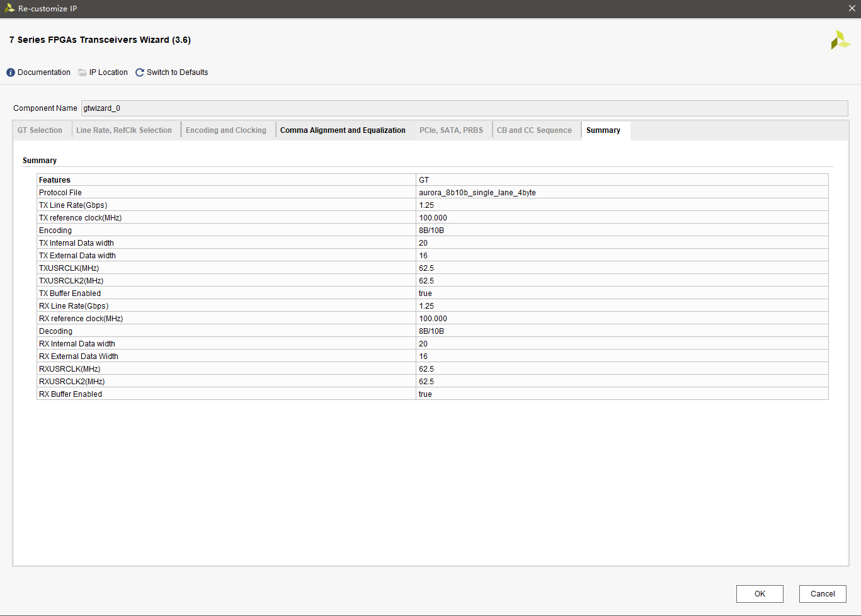Select the RXUSRCLK(MHz) row label

click(x=70, y=369)
